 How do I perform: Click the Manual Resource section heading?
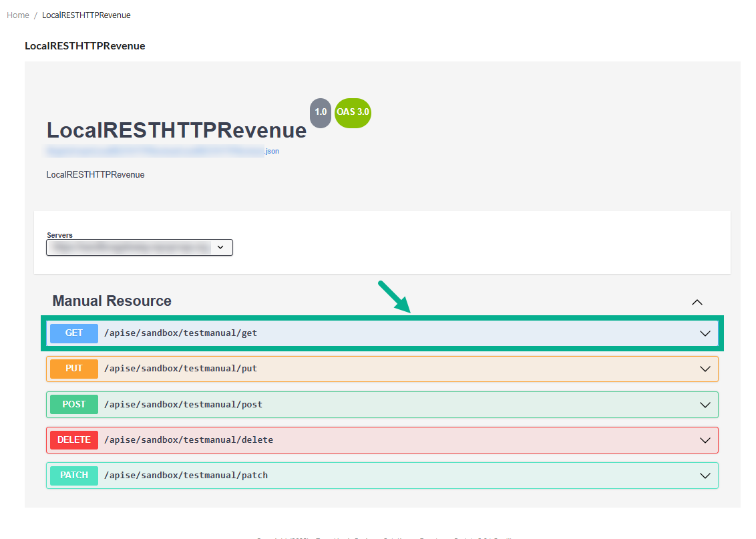click(112, 301)
